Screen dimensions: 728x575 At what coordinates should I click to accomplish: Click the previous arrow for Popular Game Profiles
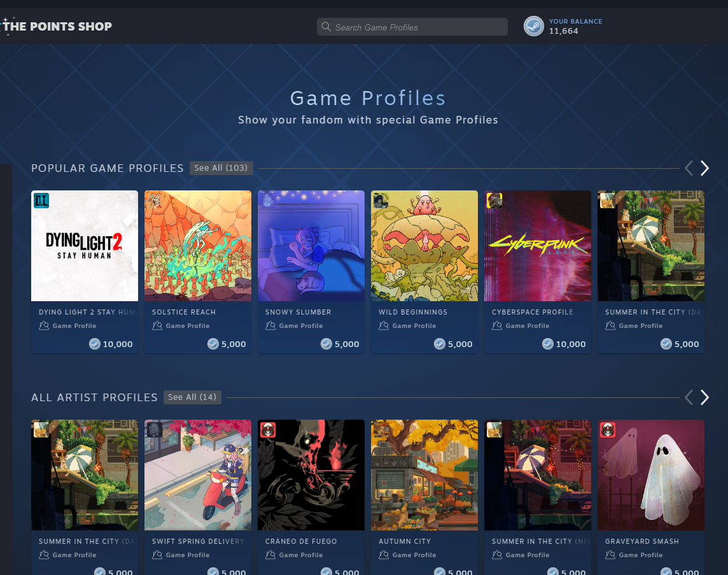click(x=689, y=168)
